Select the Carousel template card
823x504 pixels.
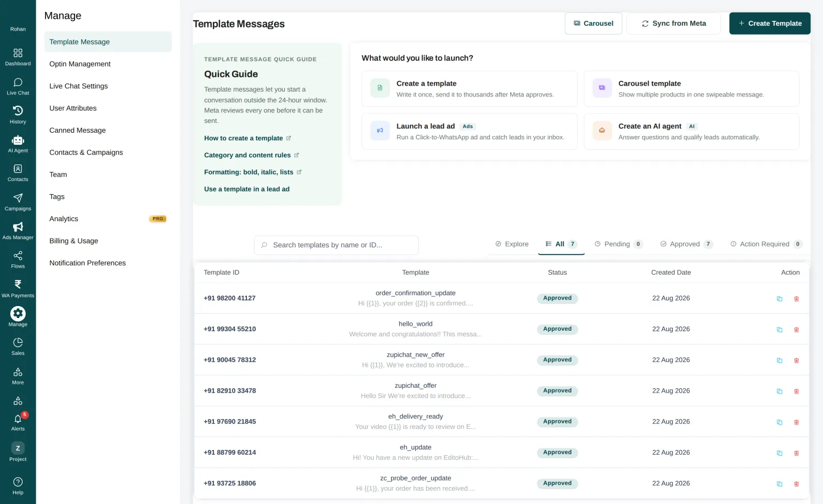pyautogui.click(x=691, y=88)
